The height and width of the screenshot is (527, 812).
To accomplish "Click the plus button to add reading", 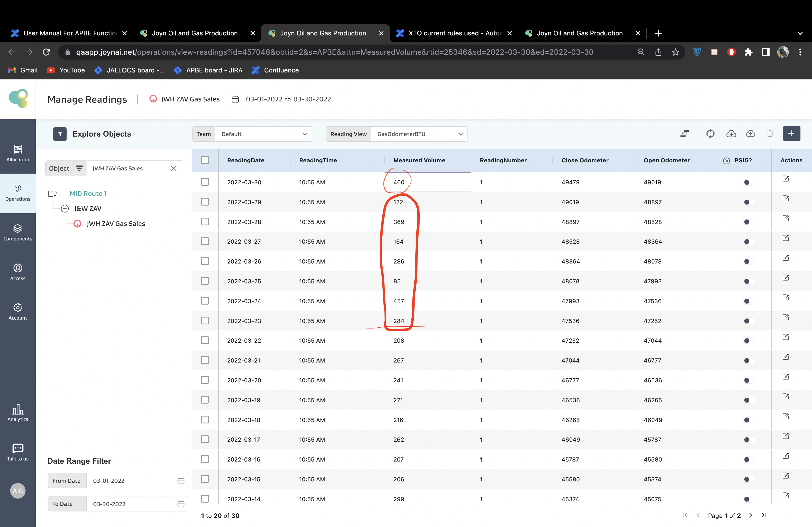I will pos(791,134).
